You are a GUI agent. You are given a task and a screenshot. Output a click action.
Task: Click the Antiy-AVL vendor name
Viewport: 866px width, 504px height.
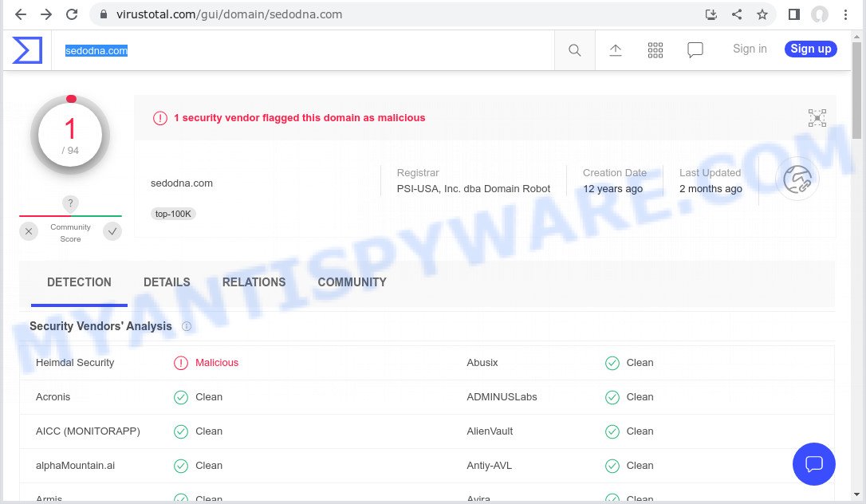click(x=489, y=466)
